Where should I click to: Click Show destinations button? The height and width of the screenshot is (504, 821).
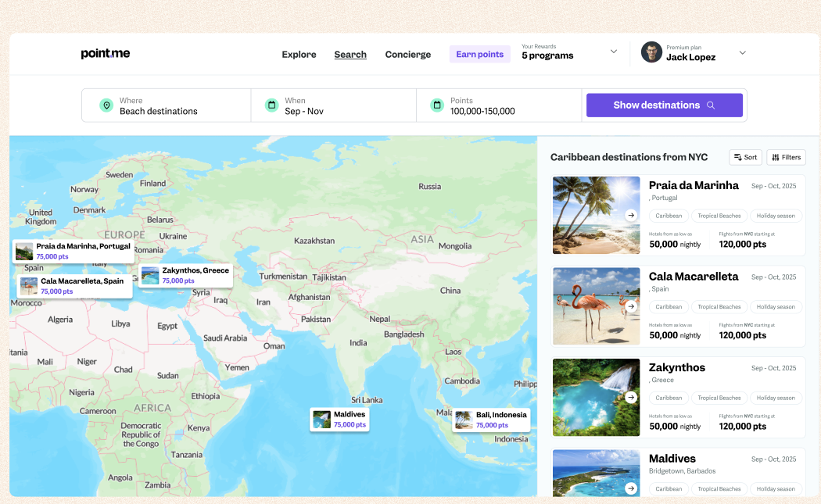[x=665, y=105]
